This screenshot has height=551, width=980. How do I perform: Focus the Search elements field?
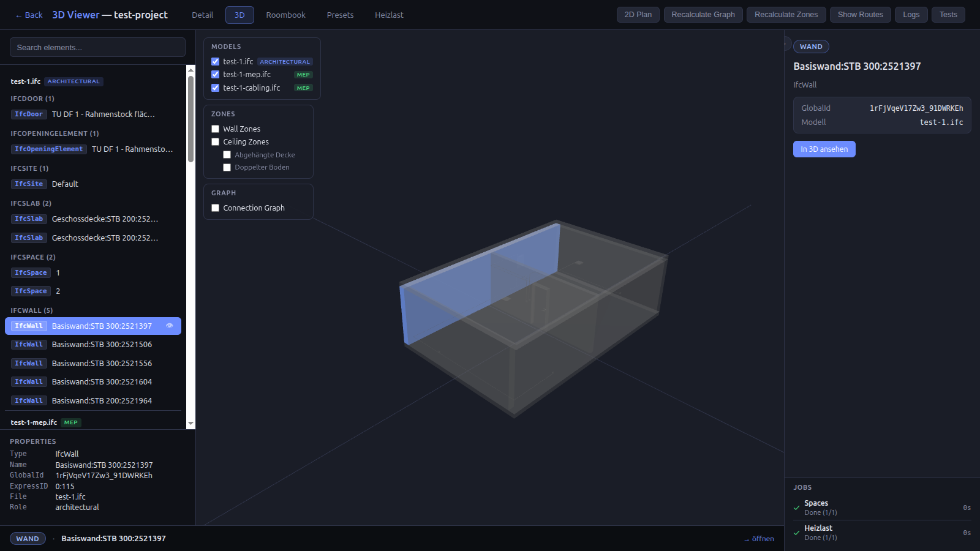(97, 47)
